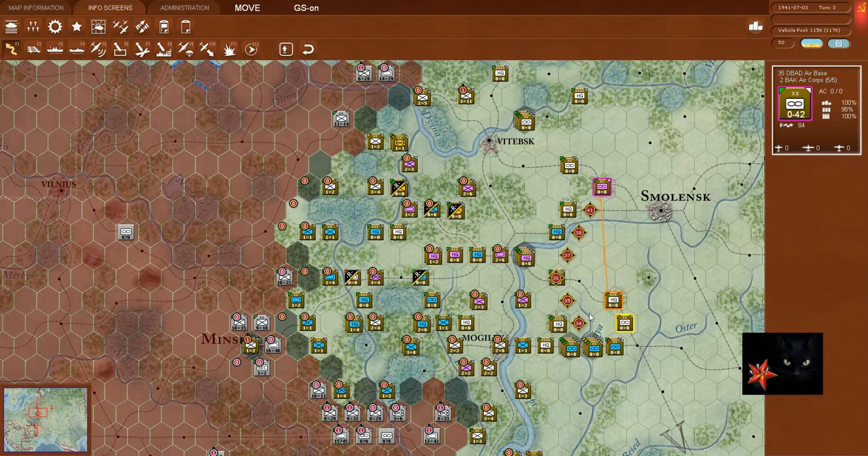The image size is (868, 456).
Task: Click the Vehicle Pool 115K readout
Action: [x=810, y=30]
